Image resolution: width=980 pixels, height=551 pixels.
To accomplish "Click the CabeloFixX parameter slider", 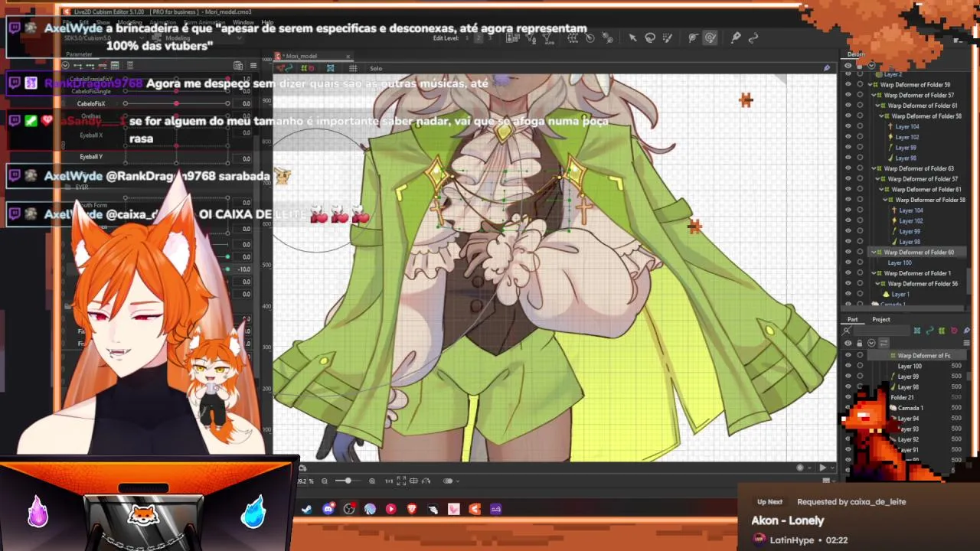I will click(x=177, y=103).
